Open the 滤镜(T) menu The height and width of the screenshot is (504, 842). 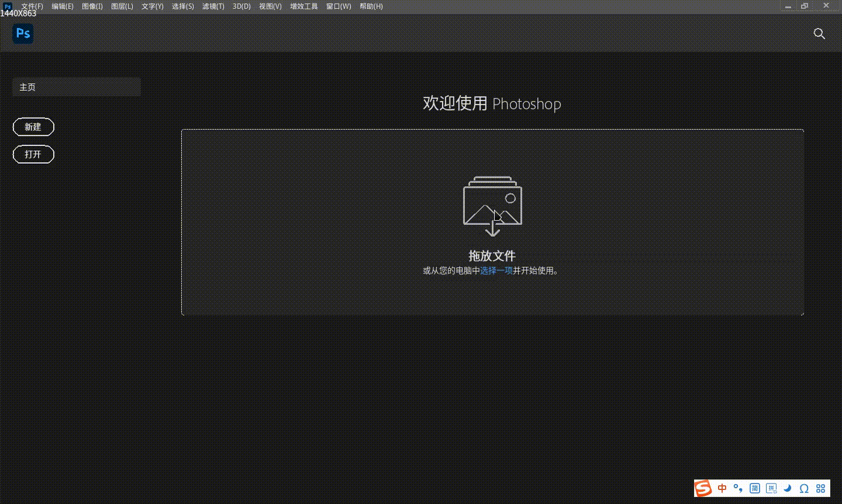213,6
